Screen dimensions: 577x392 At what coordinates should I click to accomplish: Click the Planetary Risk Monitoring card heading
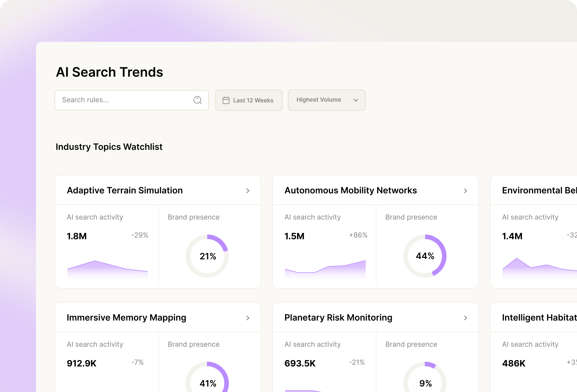338,318
